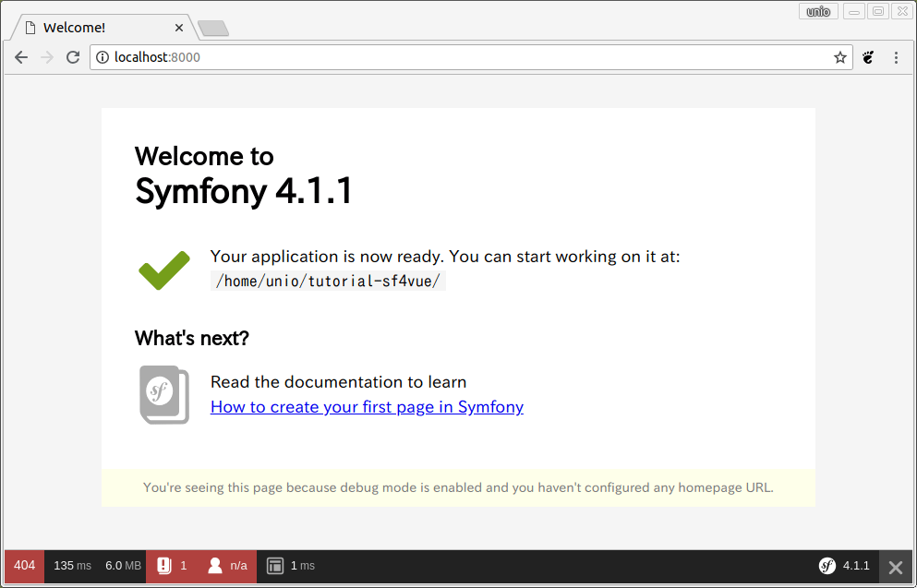Click the Symfony 4.1.1 heading
Screen dimensions: 917x588
point(244,191)
